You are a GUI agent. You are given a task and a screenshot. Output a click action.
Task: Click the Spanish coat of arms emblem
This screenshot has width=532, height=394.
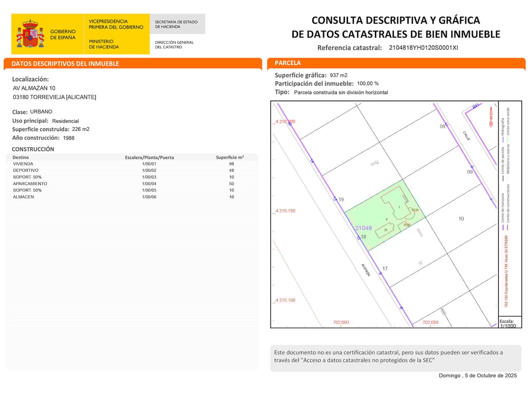(x=30, y=33)
